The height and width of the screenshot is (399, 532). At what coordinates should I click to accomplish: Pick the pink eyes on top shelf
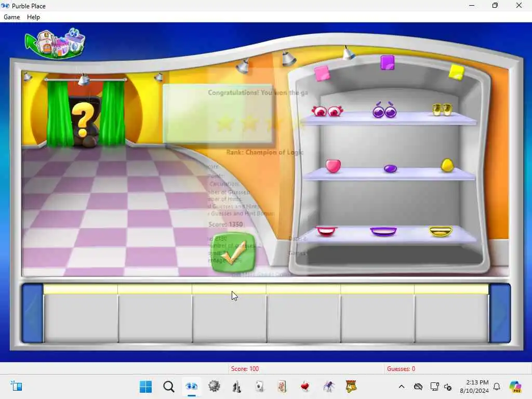pos(327,111)
